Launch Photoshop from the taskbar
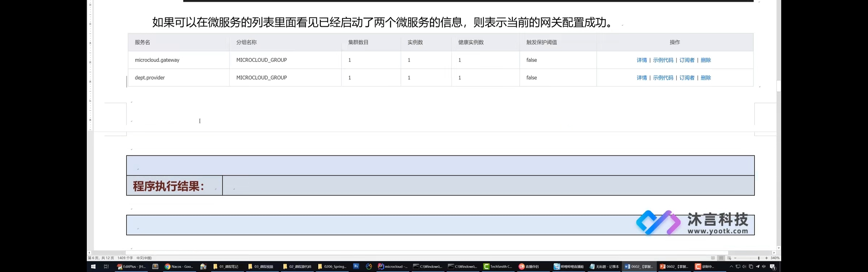868x272 pixels. (356, 267)
